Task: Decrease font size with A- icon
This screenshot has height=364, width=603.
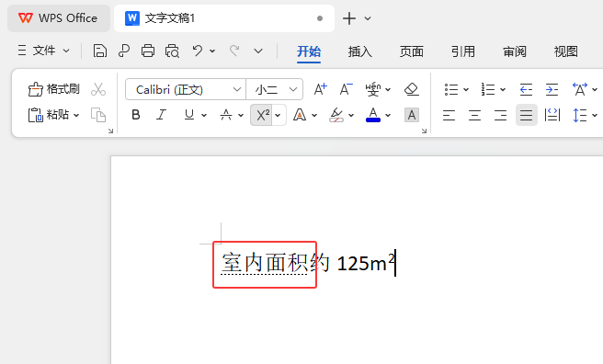Action: [x=346, y=89]
